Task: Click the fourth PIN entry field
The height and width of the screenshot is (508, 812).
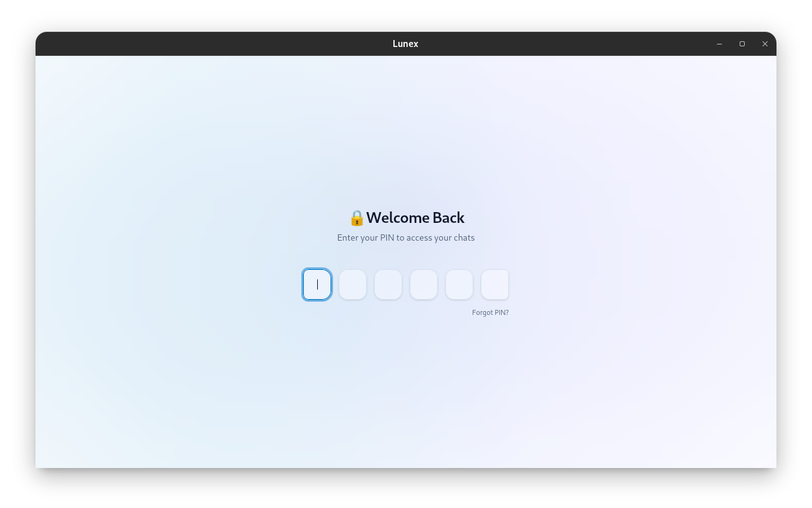Action: pos(423,284)
